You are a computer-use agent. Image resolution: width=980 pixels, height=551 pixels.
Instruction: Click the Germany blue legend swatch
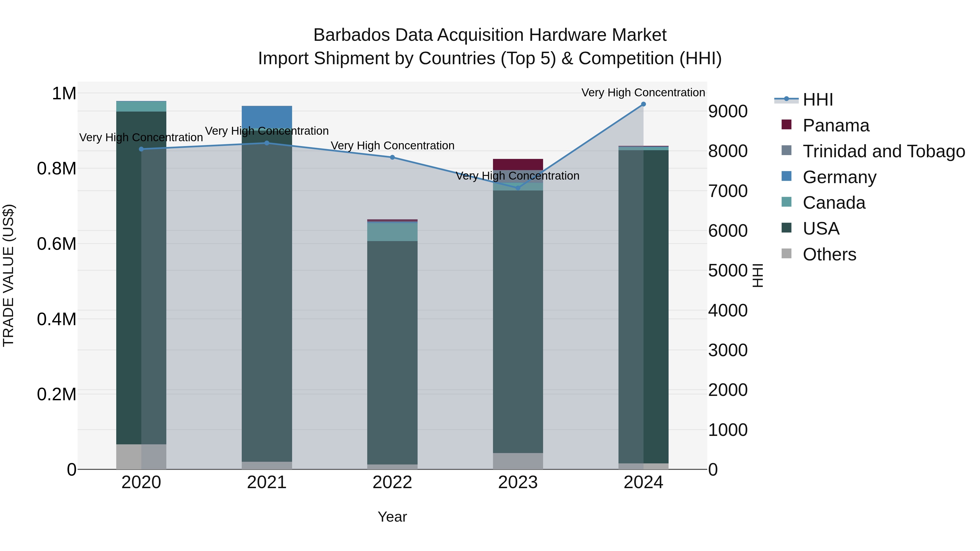[x=786, y=176]
